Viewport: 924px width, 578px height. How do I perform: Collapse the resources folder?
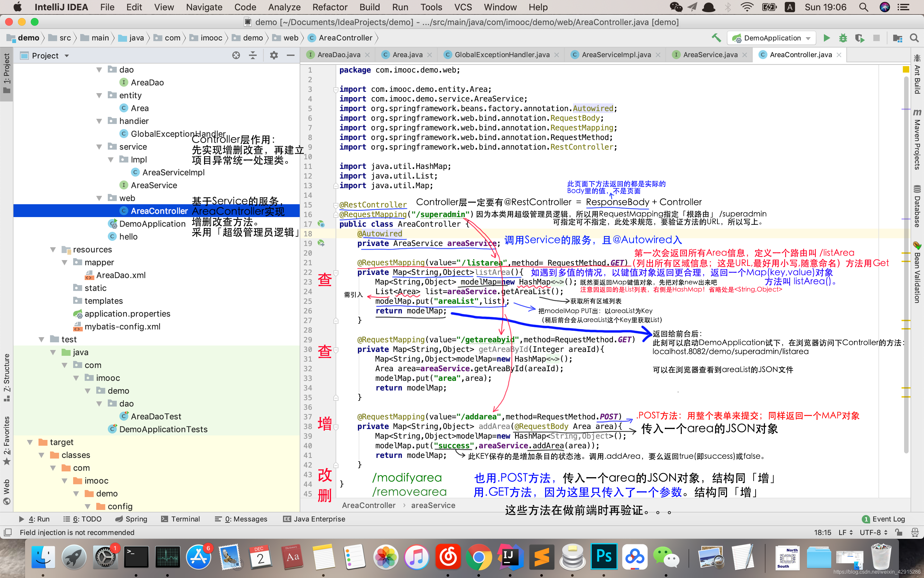(x=53, y=250)
